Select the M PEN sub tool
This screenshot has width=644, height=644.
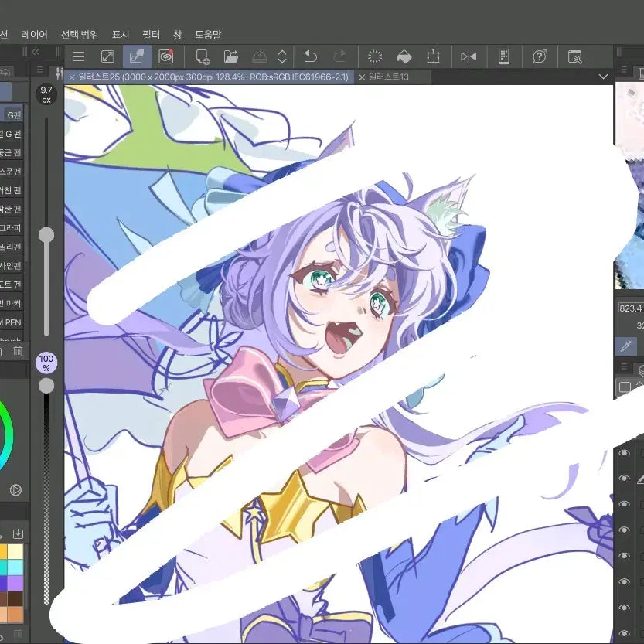tap(12, 322)
